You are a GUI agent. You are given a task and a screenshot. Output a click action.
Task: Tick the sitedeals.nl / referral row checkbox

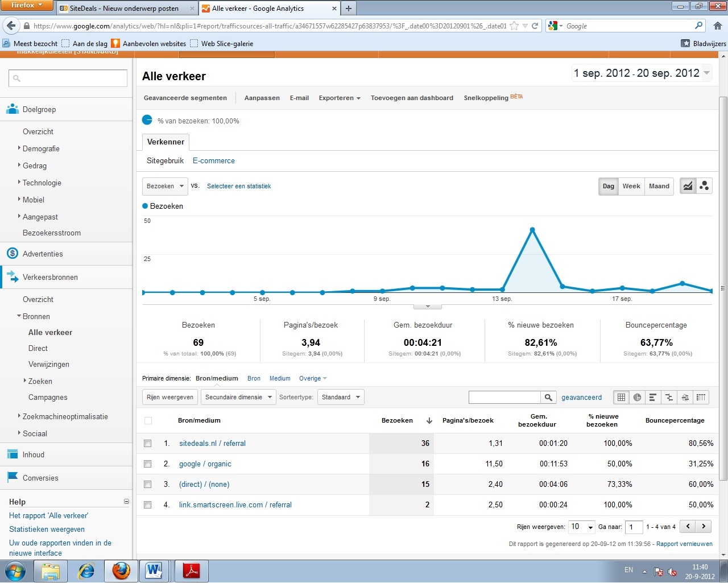click(148, 443)
